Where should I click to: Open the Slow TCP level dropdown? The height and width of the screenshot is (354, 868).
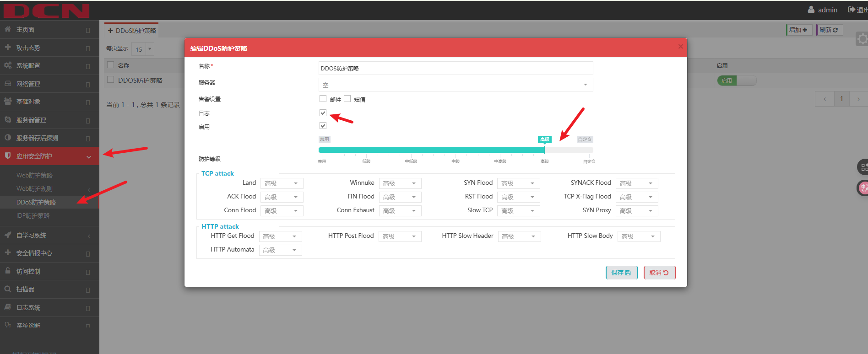pos(518,211)
